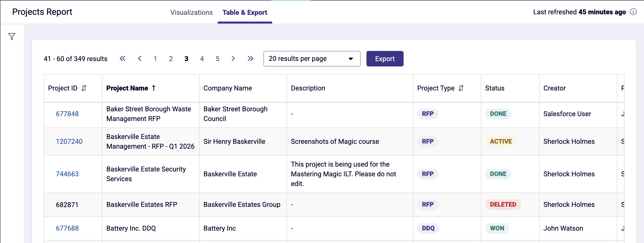
Task: Click the DDQ project type badge
Action: coord(428,228)
